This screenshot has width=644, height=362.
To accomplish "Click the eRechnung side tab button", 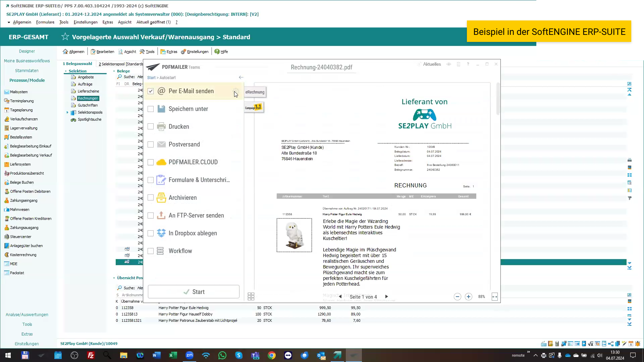I will [255, 92].
